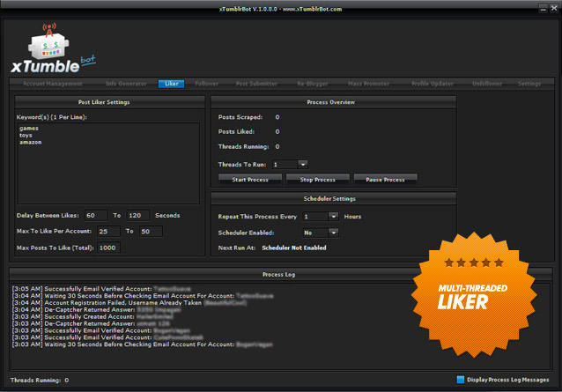This screenshot has height=392, width=562.
Task: Click inside the Keywords text area
Action: [x=108, y=163]
